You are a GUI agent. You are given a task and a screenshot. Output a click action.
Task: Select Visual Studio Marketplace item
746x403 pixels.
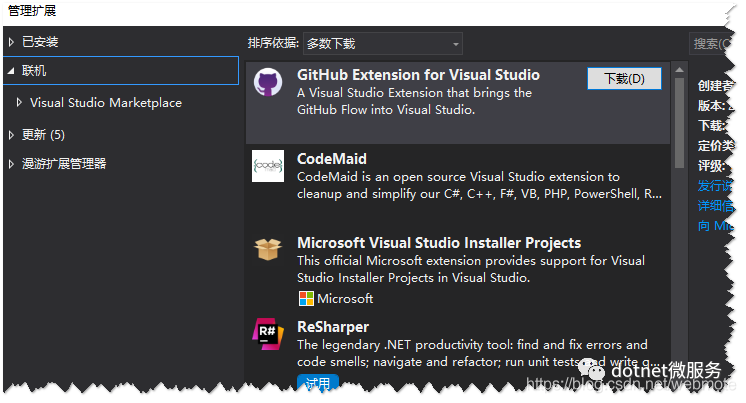(x=106, y=103)
